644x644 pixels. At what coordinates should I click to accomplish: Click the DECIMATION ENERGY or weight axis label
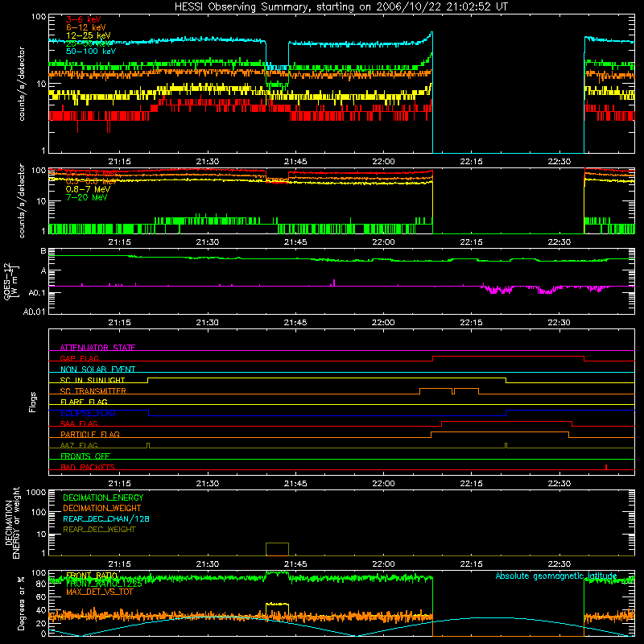click(12, 522)
